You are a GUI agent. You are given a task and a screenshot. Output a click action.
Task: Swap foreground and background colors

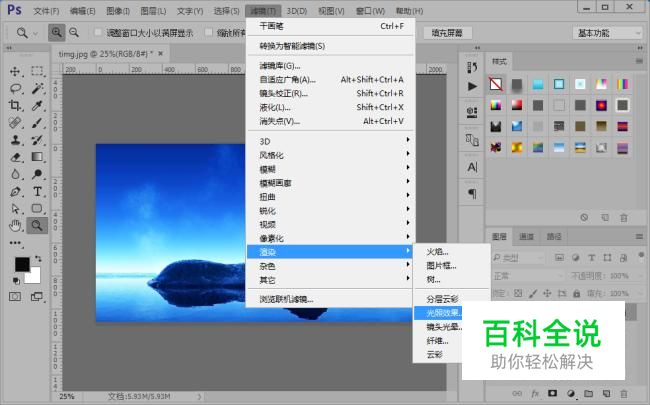point(38,259)
